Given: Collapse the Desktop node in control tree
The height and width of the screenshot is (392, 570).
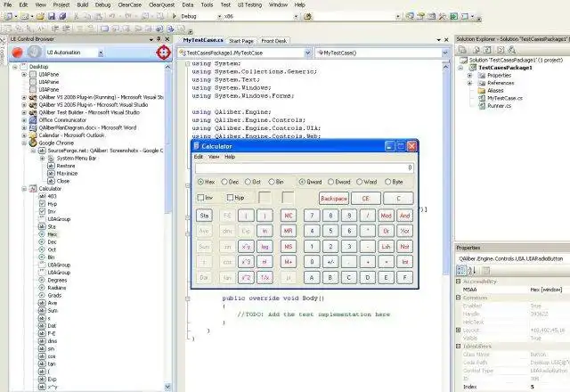Looking at the screenshot, I should point(15,67).
